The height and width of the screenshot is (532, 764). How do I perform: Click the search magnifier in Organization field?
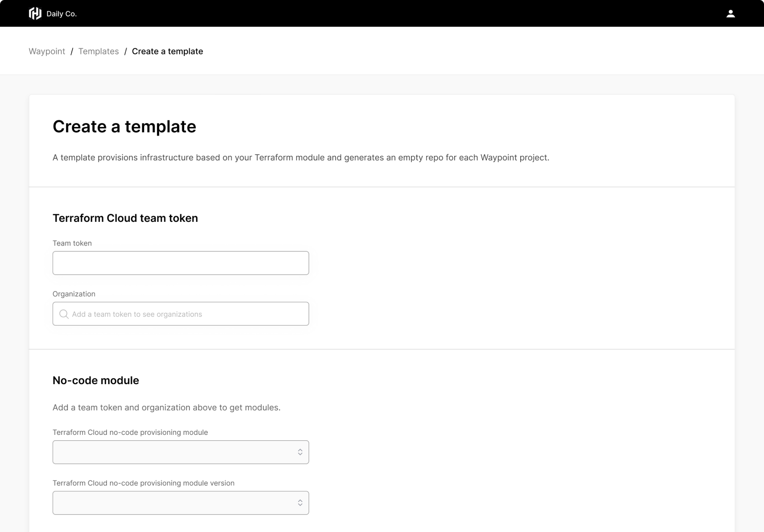64,314
